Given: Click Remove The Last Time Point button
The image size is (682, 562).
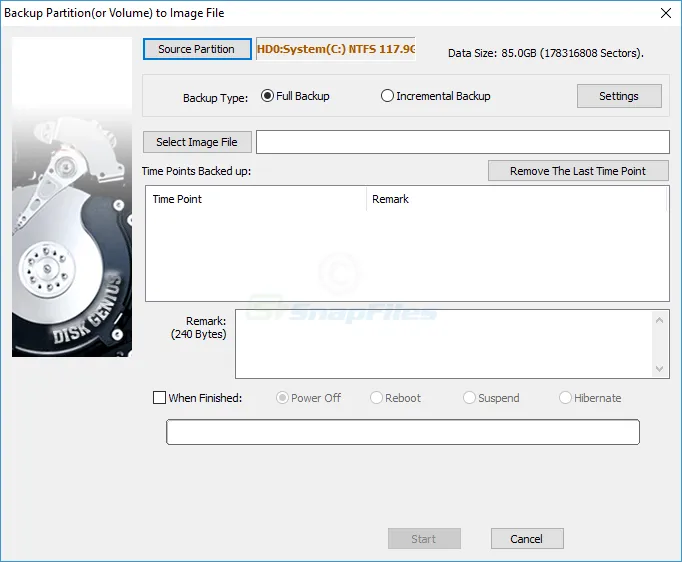Looking at the screenshot, I should 578,171.
